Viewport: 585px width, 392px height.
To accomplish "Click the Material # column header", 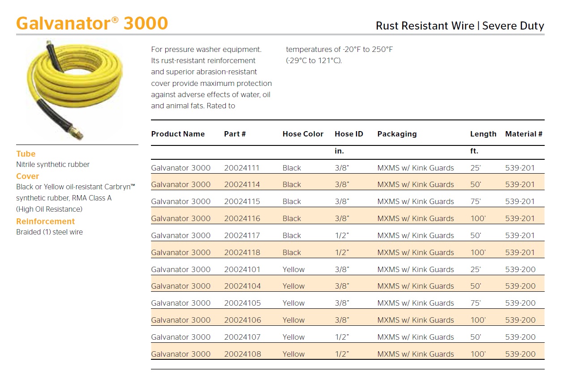I will pyautogui.click(x=524, y=134).
